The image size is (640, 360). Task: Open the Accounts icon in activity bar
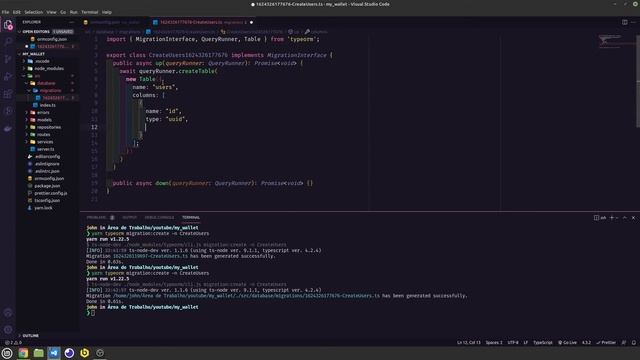click(x=8, y=313)
